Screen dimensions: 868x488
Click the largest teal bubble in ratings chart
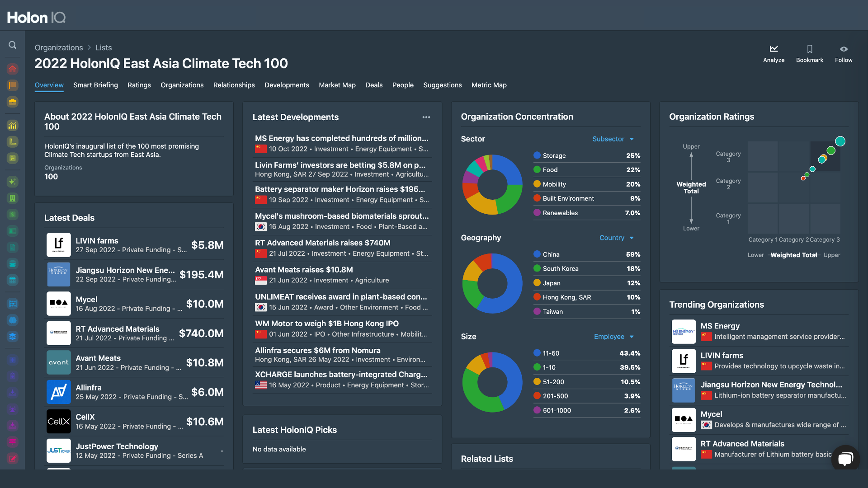(x=840, y=141)
